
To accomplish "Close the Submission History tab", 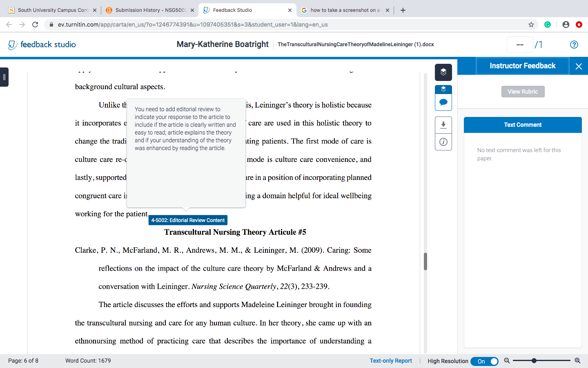I will [x=192, y=10].
